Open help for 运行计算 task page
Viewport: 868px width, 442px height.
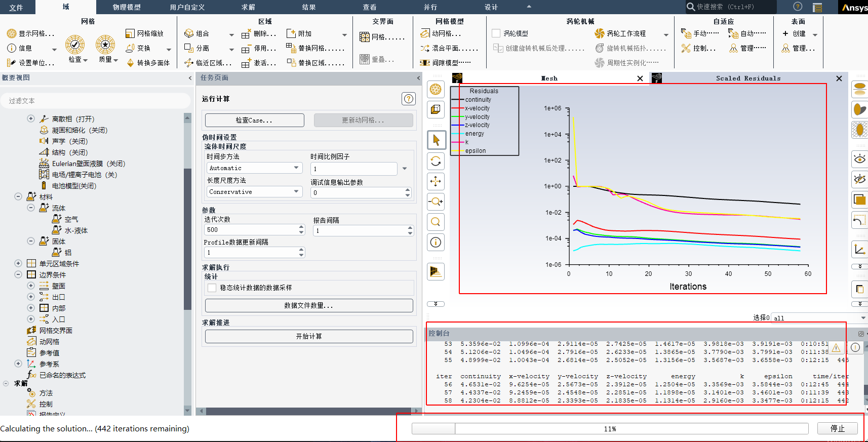point(409,99)
